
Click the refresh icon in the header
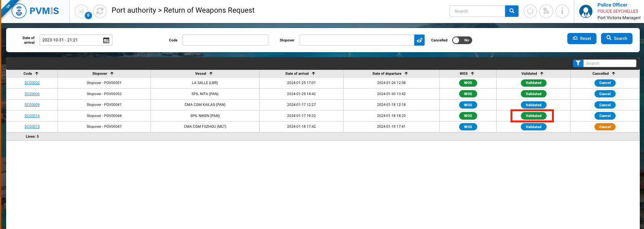tap(100, 11)
